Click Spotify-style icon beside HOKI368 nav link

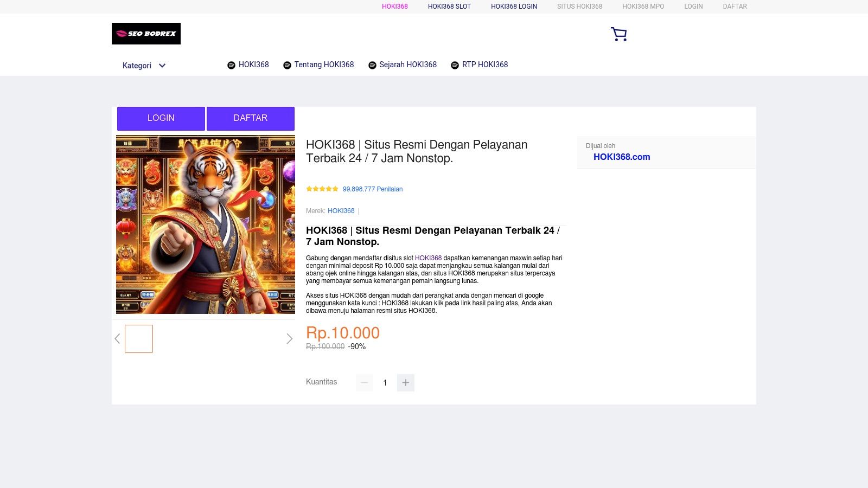231,65
